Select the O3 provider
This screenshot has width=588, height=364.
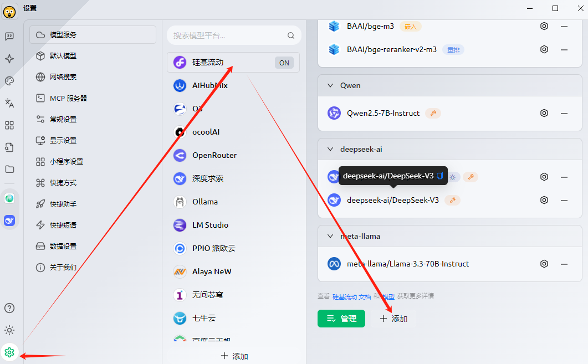[x=233, y=109]
